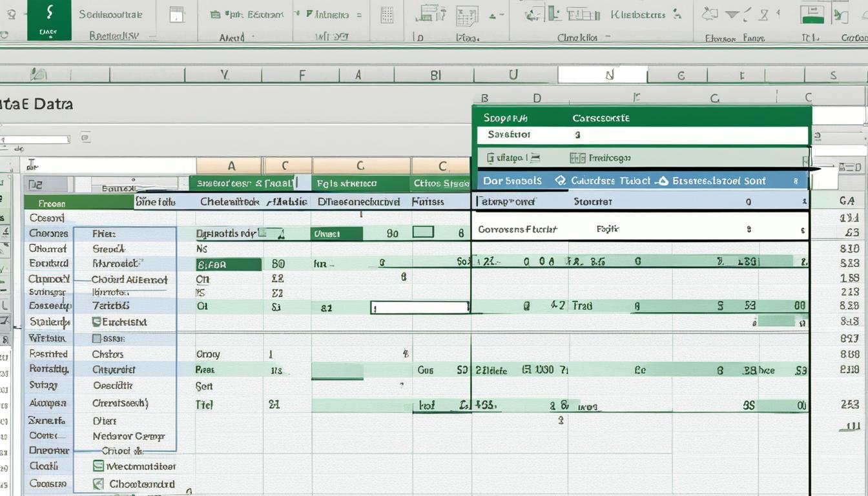This screenshot has height=496, width=868.
Task: Click the Sciiocotrale ribbon label
Action: pos(110,14)
